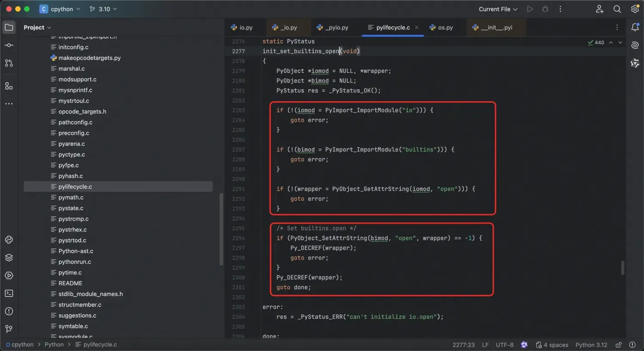The height and width of the screenshot is (351, 644).
Task: Go to next highlighted problem arrow
Action: point(620,42)
